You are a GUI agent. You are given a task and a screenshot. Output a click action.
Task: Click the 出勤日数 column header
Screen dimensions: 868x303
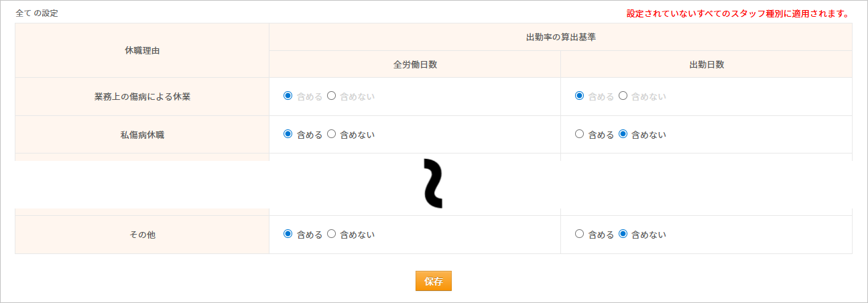(x=706, y=64)
